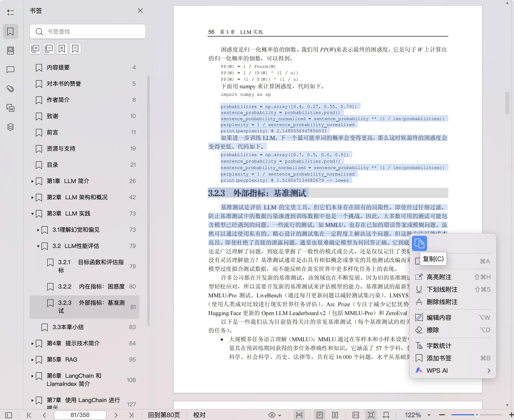Click the add bookmark icon

click(x=62, y=49)
